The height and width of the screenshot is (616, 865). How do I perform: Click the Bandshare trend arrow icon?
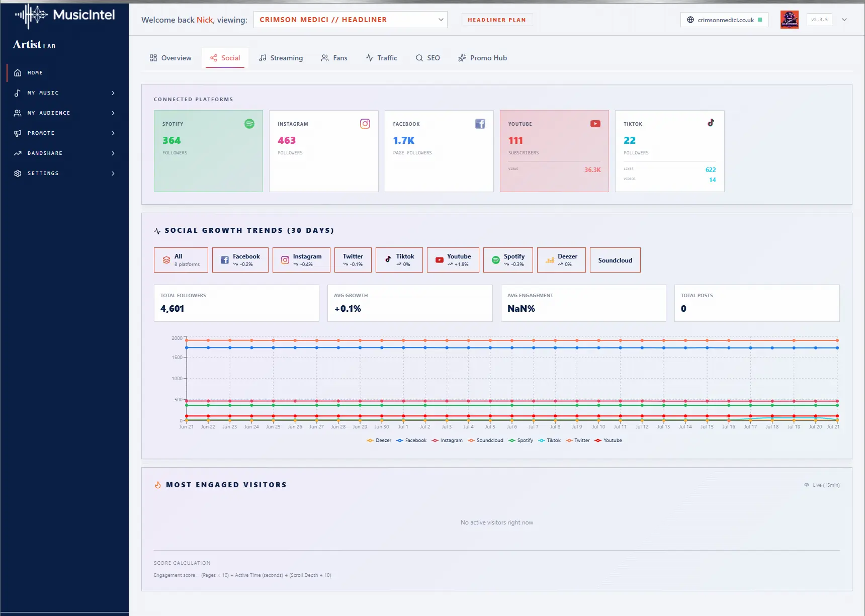(x=18, y=153)
